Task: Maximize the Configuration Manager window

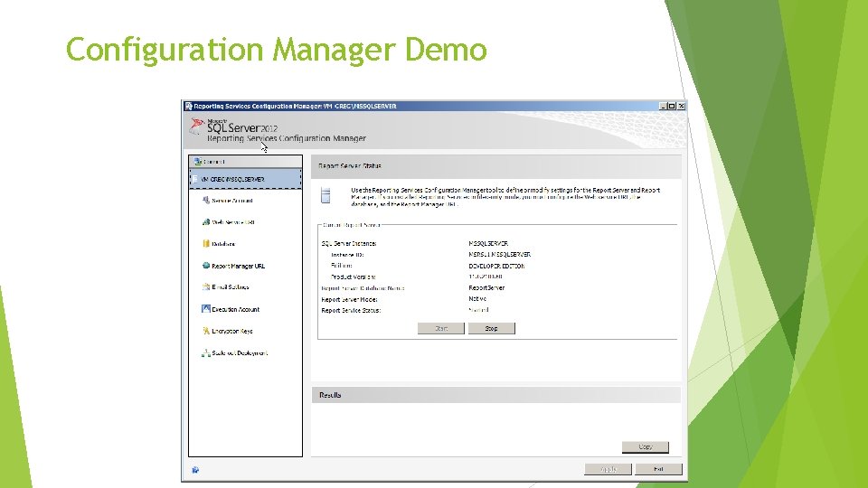Action: 672,107
